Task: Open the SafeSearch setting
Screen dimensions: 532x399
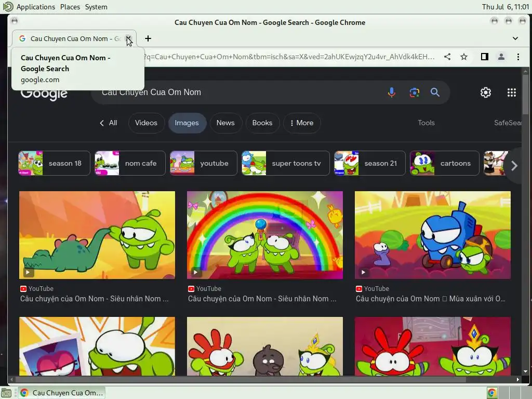Action: click(x=508, y=123)
